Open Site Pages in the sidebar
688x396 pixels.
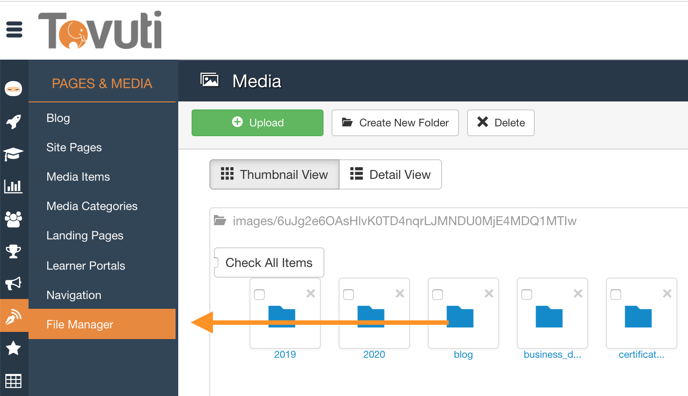(x=74, y=147)
